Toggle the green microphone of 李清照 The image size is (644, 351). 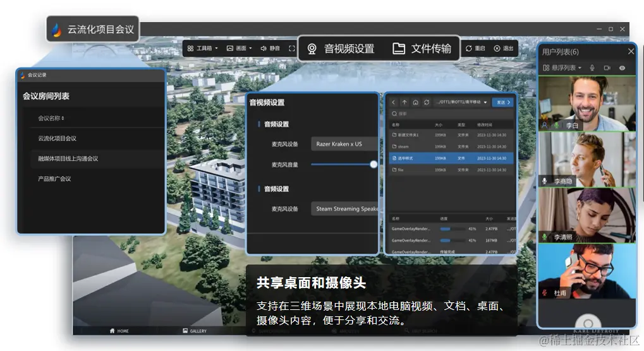[x=545, y=237]
